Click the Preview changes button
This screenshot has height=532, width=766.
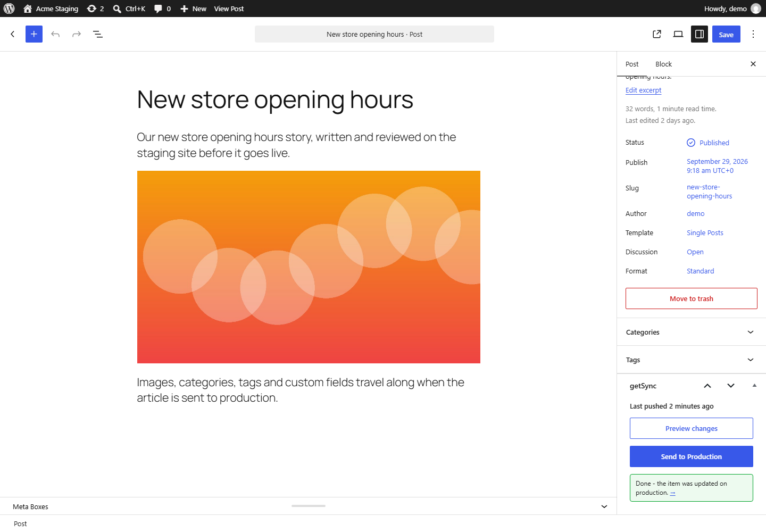tap(692, 428)
